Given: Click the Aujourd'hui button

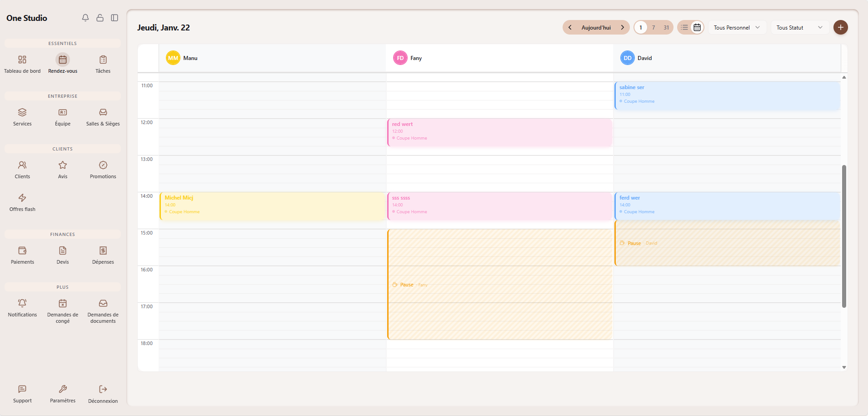Looking at the screenshot, I should tap(596, 27).
